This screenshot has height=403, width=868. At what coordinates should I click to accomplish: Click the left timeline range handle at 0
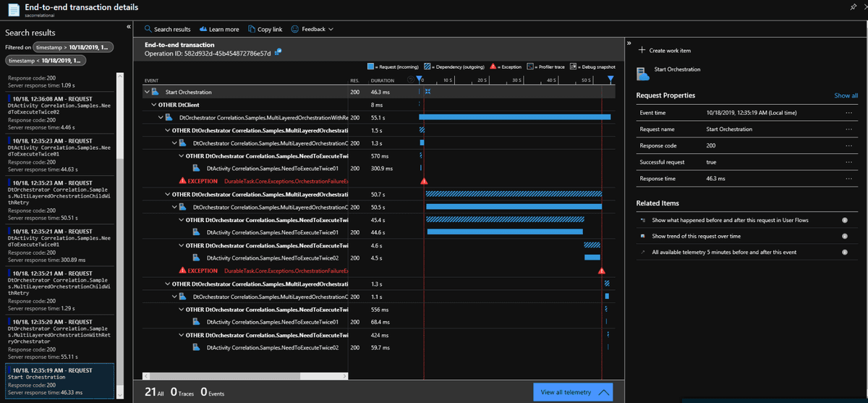tap(420, 79)
